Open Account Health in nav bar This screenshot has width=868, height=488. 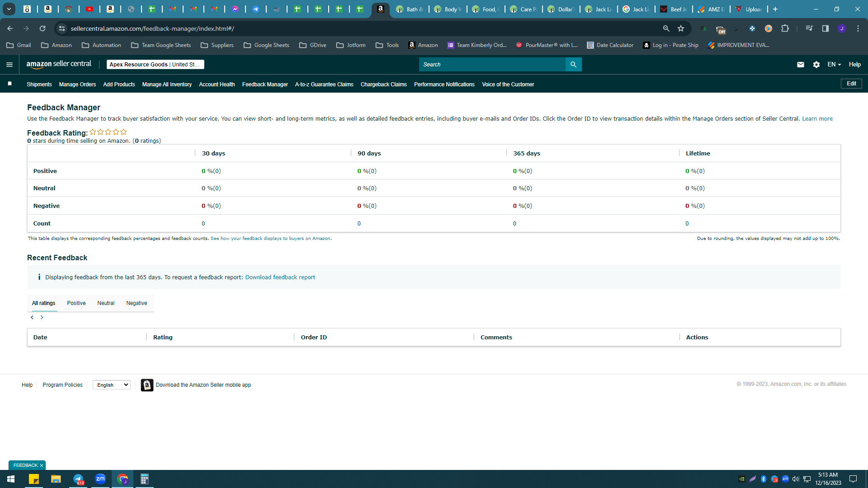coord(217,84)
